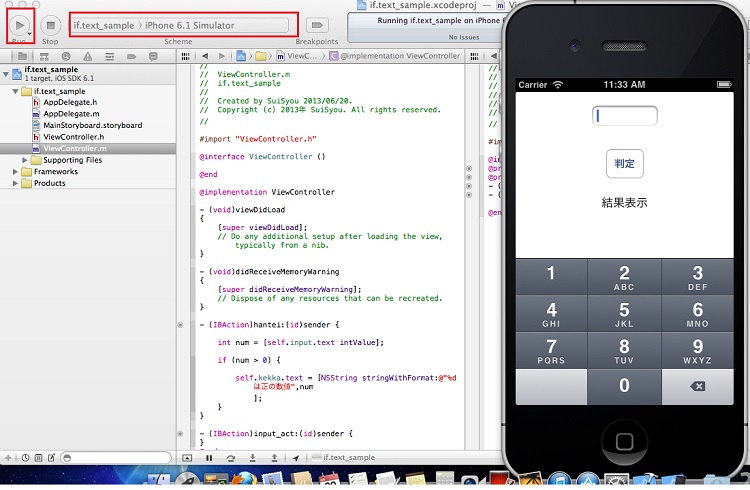Tap keypad key 1 in simulator

click(551, 277)
